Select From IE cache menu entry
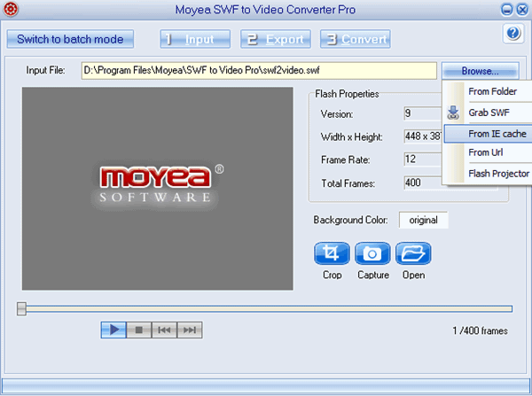This screenshot has height=396, width=532. click(488, 134)
